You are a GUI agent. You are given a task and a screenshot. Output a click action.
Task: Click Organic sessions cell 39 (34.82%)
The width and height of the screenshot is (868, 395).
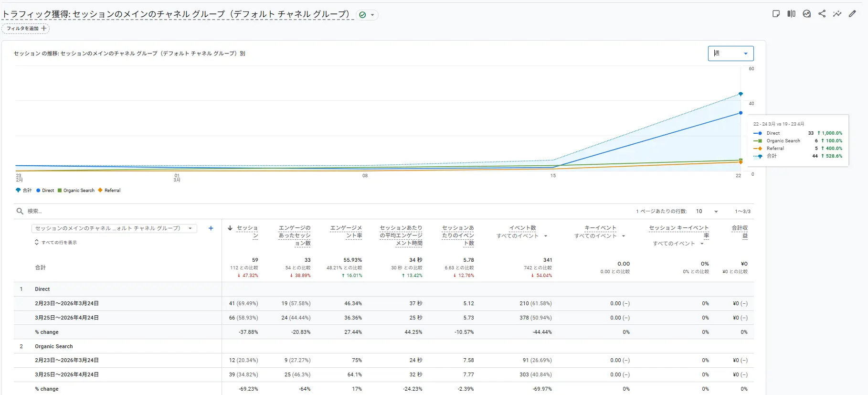[243, 374]
